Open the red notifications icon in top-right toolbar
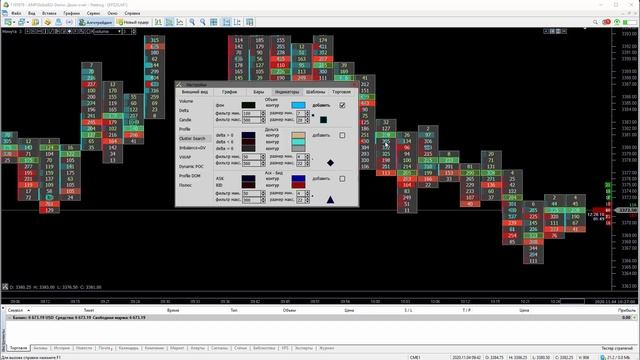The width and height of the screenshot is (640, 360). pyautogui.click(x=607, y=22)
